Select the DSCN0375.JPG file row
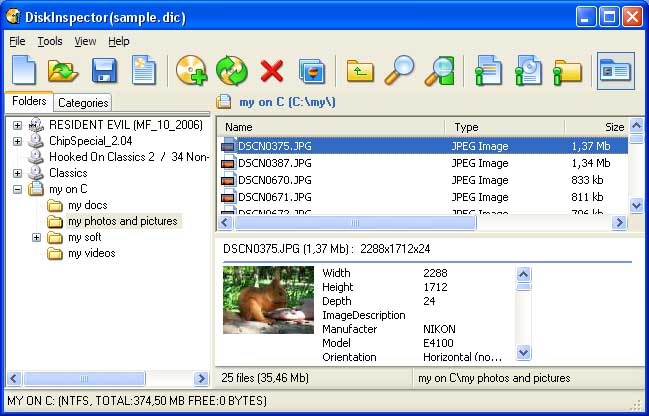The width and height of the screenshot is (649, 416). [423, 146]
